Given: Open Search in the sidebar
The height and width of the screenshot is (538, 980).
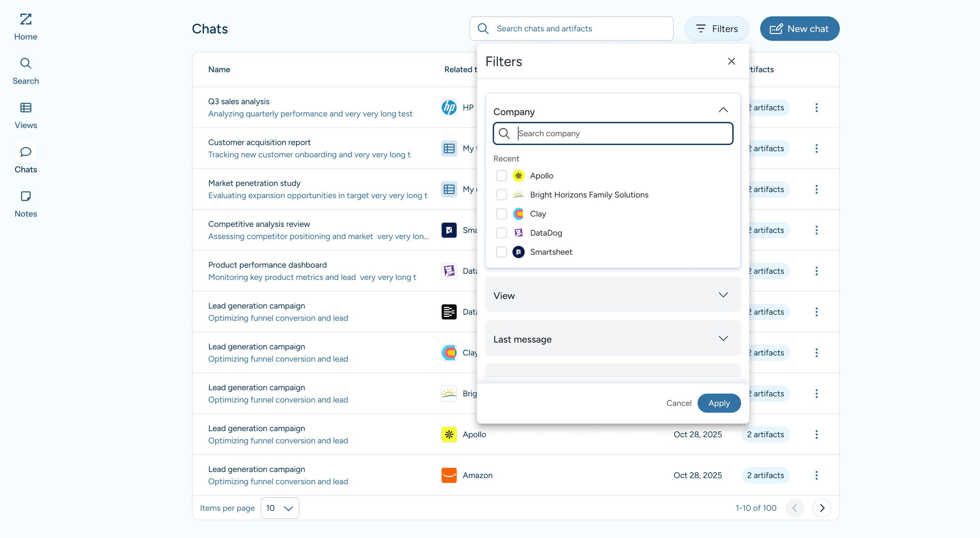Looking at the screenshot, I should pyautogui.click(x=26, y=71).
